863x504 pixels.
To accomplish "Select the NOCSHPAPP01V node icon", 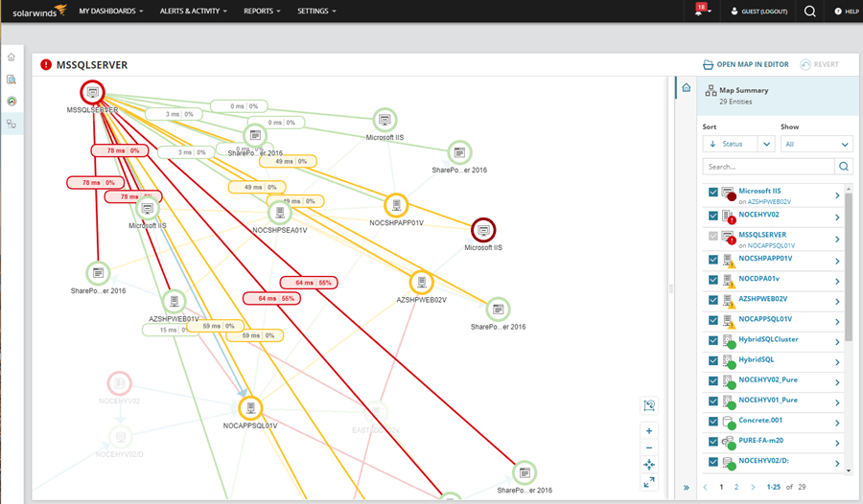I will point(396,205).
